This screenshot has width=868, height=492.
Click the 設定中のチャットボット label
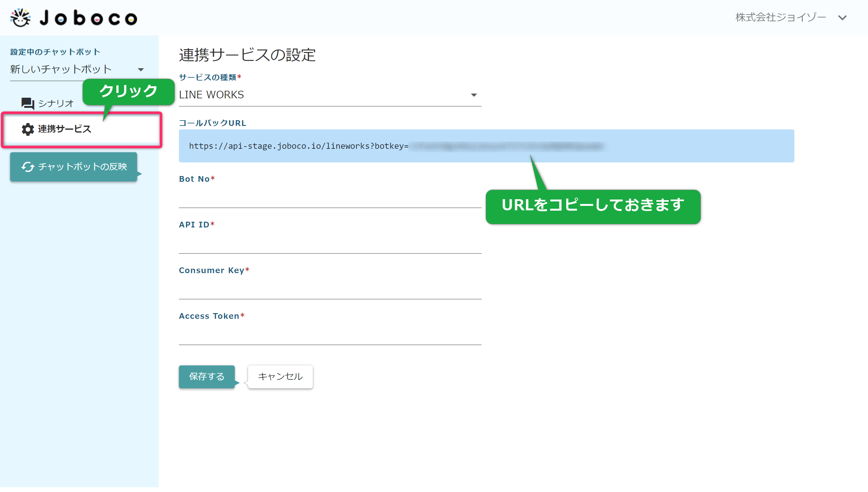55,52
